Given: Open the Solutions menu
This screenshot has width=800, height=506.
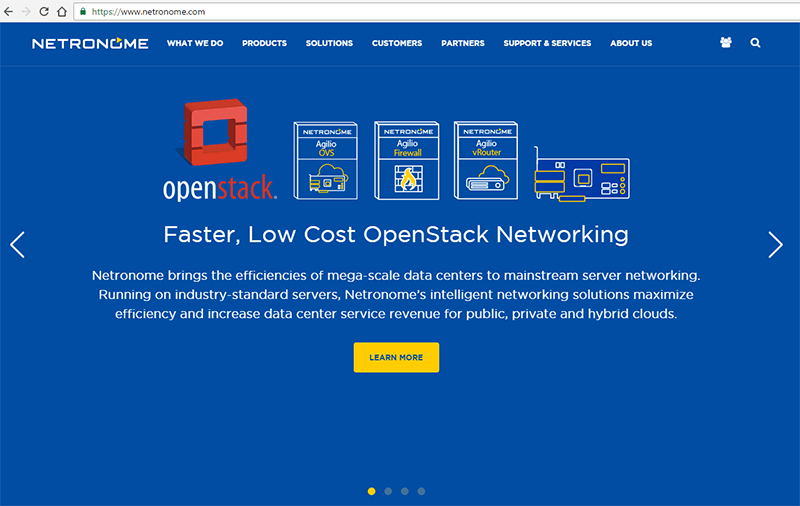Looking at the screenshot, I should tap(329, 43).
